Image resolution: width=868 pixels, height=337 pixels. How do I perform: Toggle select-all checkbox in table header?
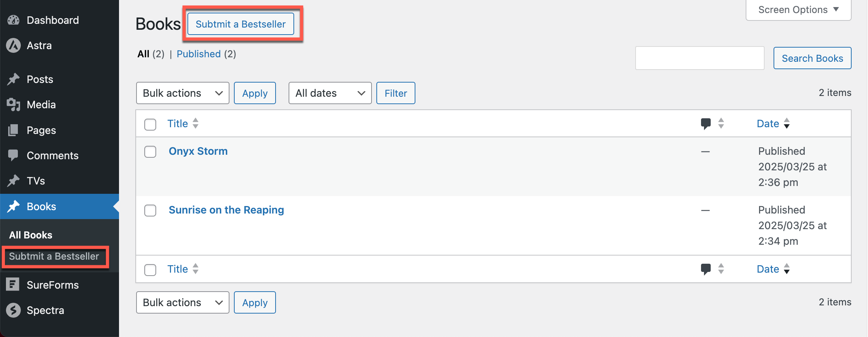point(150,124)
